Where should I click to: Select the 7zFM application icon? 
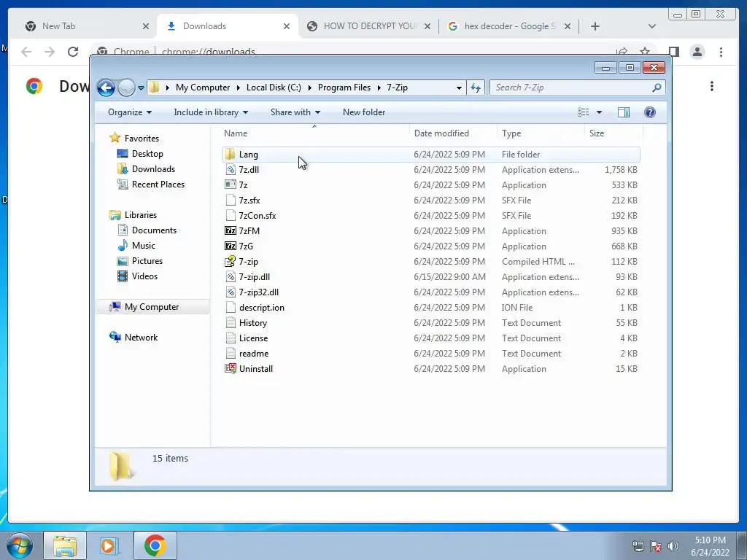[231, 231]
